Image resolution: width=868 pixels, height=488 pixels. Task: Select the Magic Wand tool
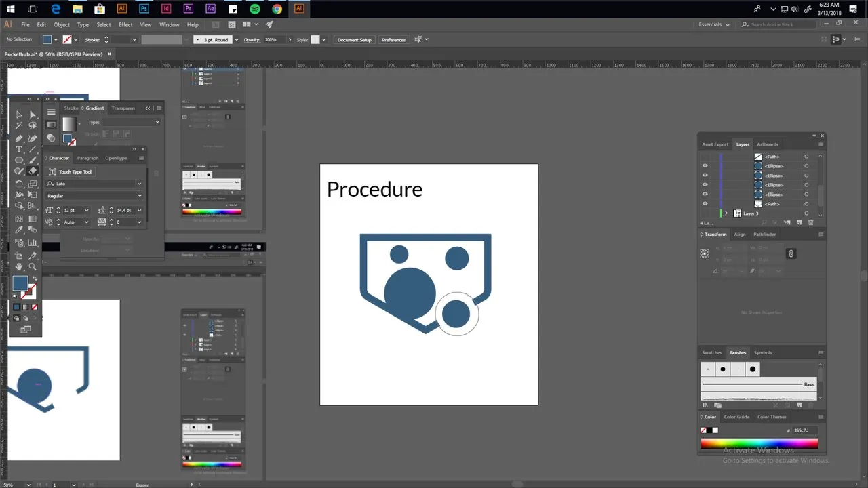coord(19,126)
